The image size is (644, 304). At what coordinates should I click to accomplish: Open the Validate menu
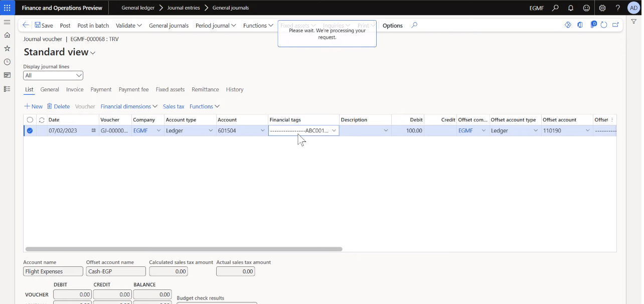coord(128,26)
